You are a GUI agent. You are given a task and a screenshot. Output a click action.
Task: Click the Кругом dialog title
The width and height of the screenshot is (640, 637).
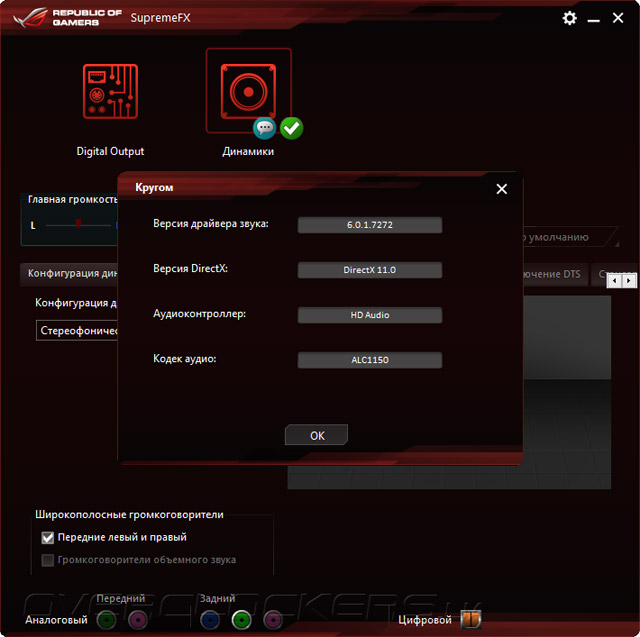pyautogui.click(x=154, y=188)
